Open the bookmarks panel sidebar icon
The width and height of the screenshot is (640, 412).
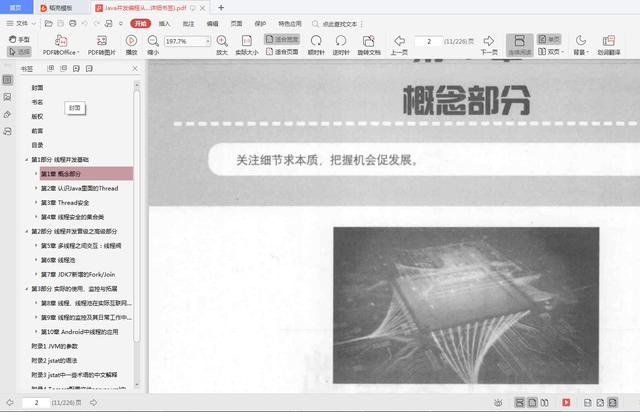tap(7, 80)
